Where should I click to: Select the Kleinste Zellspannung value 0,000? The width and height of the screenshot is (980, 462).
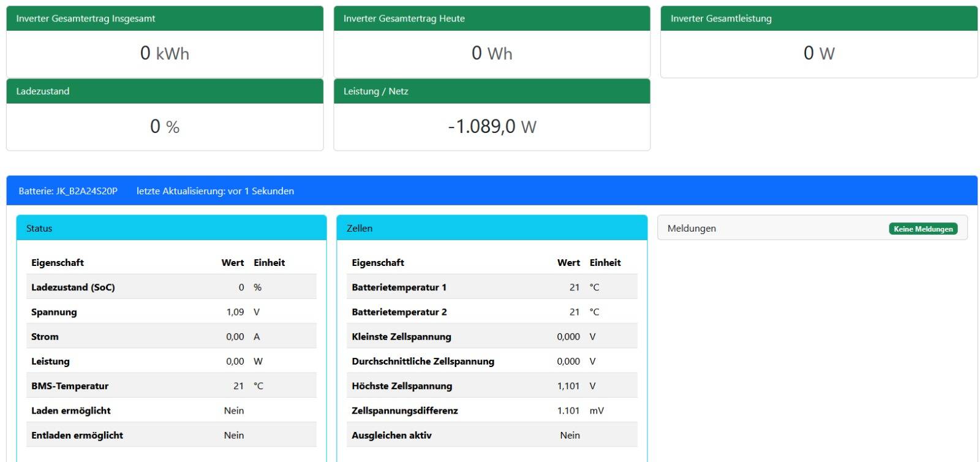click(568, 336)
